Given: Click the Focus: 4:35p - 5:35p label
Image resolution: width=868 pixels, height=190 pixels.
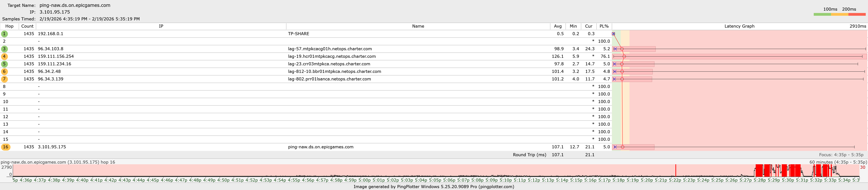Looking at the screenshot, I should point(841,155).
